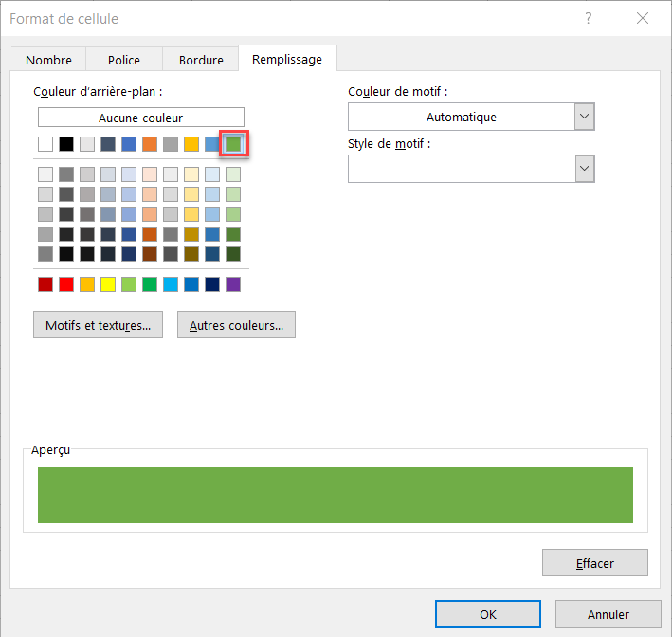This screenshot has height=637, width=672.
Task: Select the dark red standard color
Action: point(45,284)
